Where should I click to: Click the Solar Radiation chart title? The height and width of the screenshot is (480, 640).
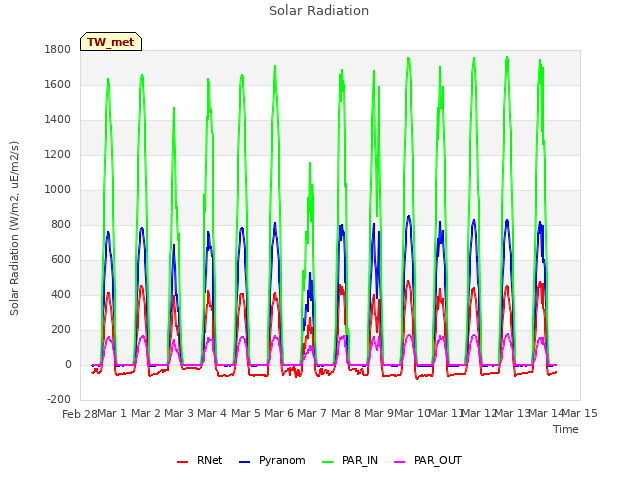tap(319, 11)
